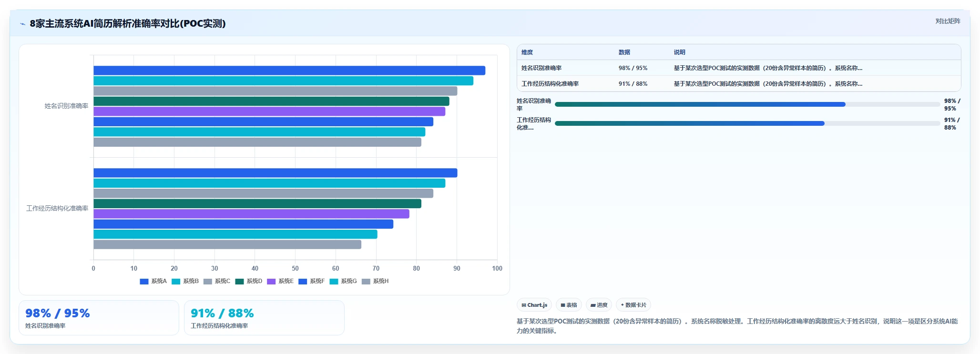Click the card title 8家主流系统AI简历解析准确率对比

tap(128, 23)
